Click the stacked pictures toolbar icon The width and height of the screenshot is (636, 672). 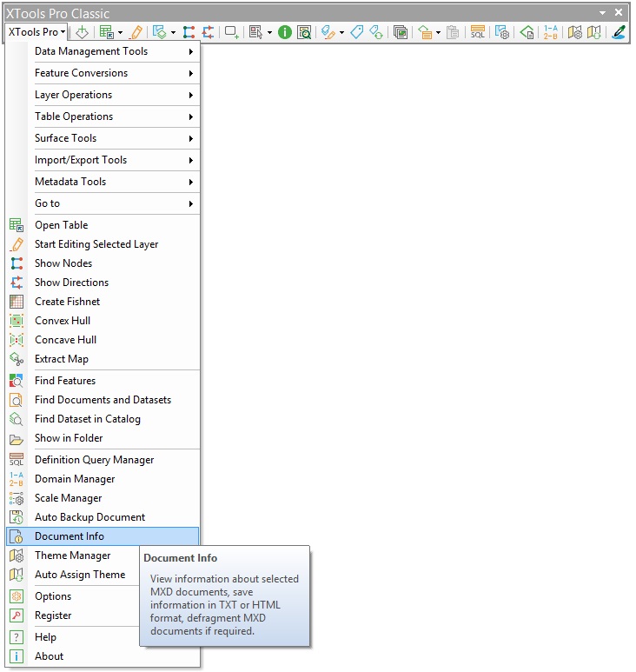(x=400, y=32)
